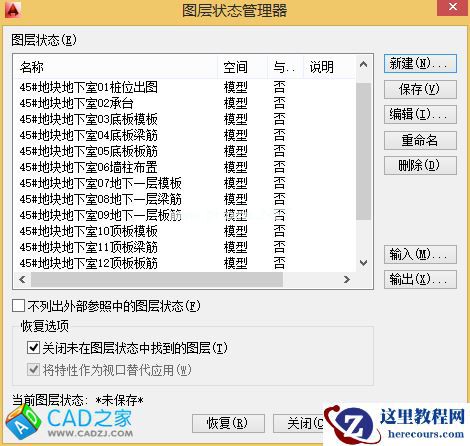
Task: Click down arrow of vertical list scrollbar
Action: point(363,263)
